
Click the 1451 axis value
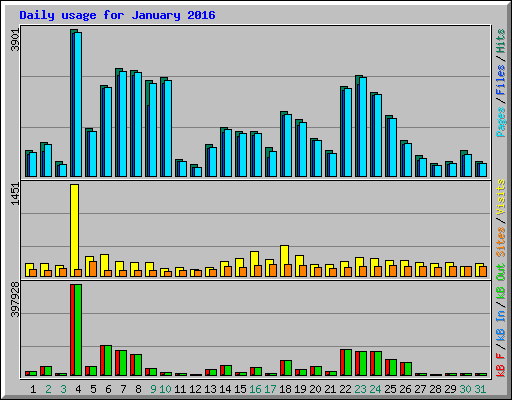point(15,194)
